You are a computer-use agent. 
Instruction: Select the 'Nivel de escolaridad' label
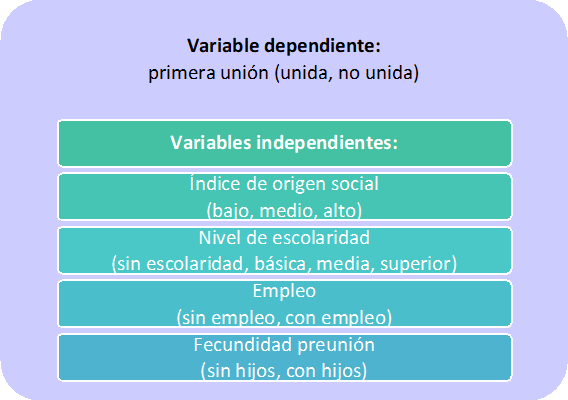(x=284, y=238)
